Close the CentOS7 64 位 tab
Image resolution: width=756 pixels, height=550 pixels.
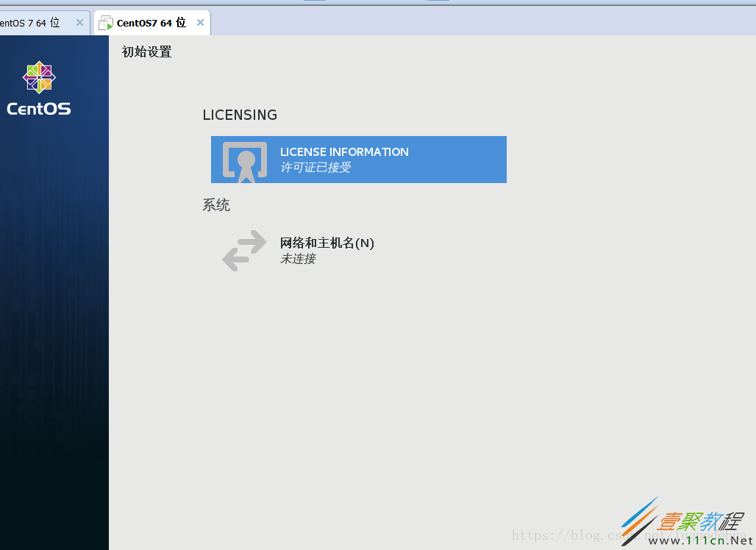201,23
